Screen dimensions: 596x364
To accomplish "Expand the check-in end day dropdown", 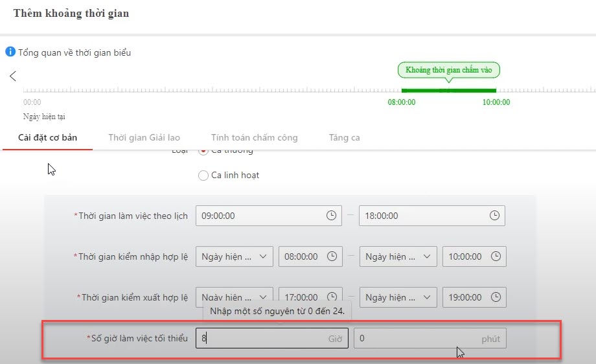I will tap(398, 256).
